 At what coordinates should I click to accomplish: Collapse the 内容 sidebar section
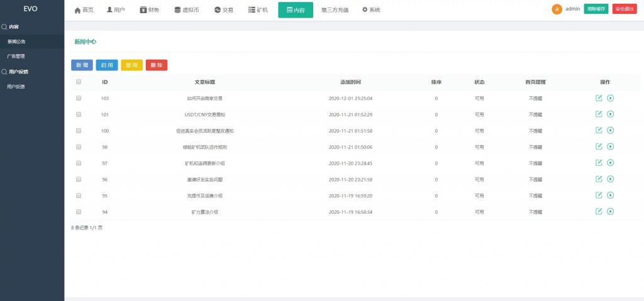pyautogui.click(x=13, y=27)
